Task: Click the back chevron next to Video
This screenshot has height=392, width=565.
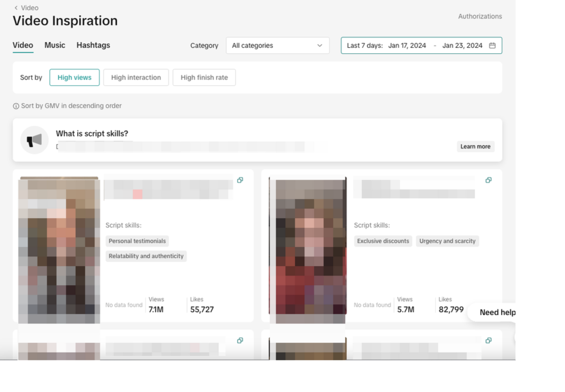Action: point(16,8)
